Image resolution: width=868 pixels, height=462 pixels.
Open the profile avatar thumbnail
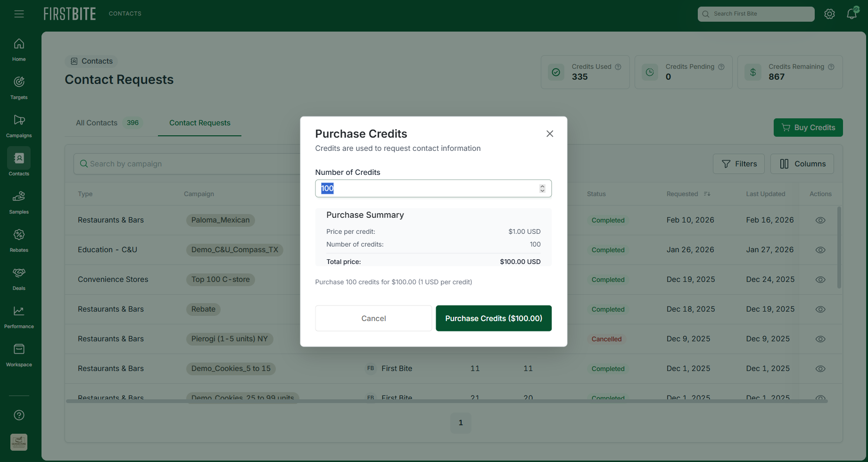click(19, 442)
